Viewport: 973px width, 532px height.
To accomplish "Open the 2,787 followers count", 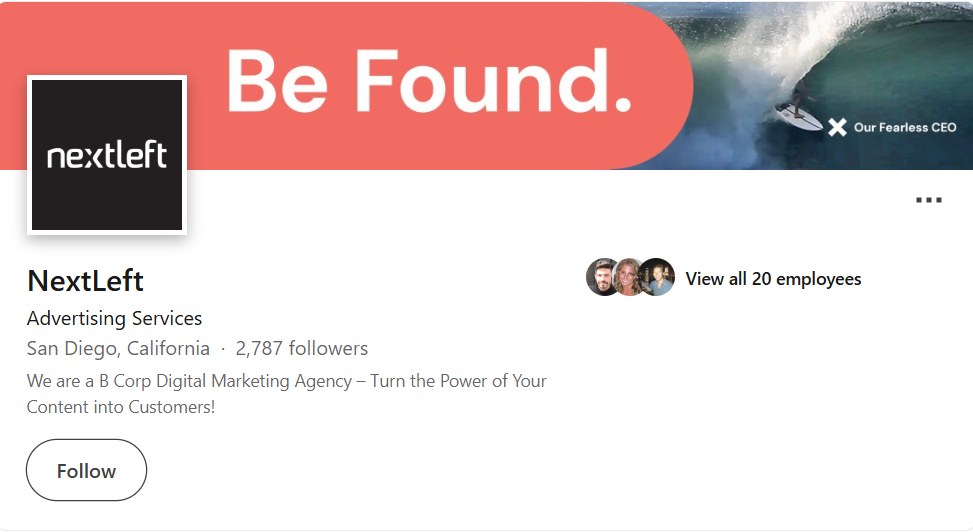I will coord(301,349).
